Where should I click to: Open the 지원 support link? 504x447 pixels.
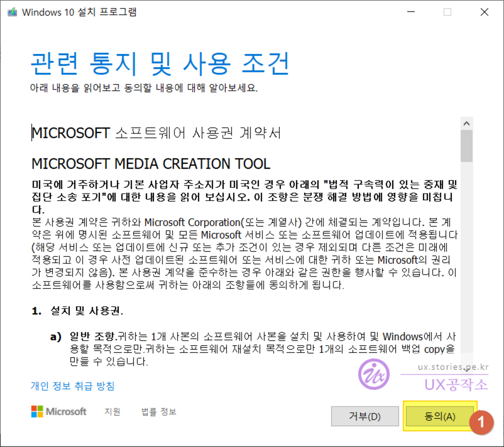point(112,411)
